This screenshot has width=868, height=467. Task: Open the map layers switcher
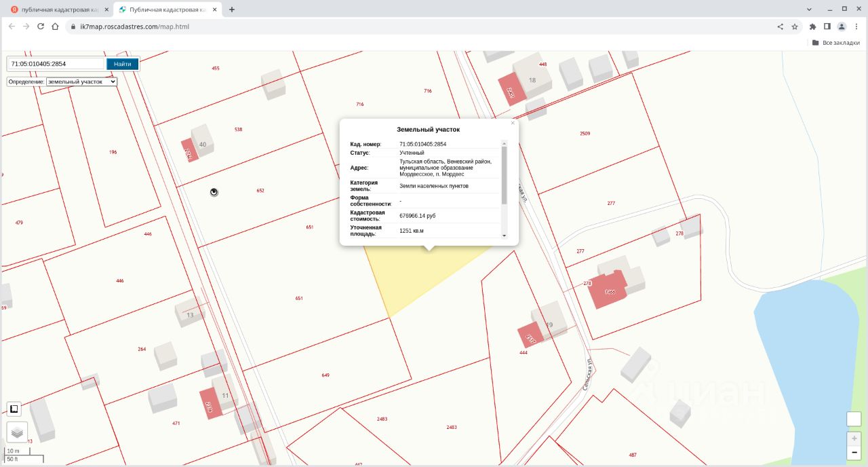17,432
